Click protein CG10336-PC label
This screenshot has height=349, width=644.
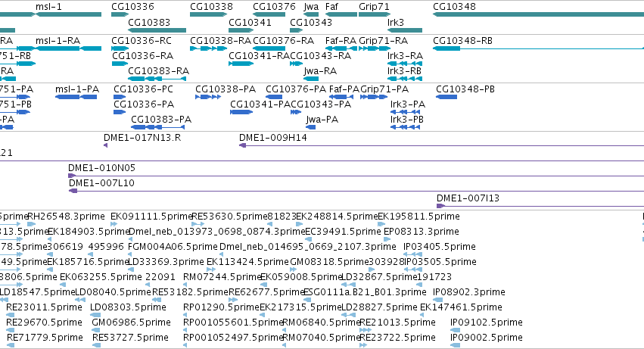[143, 89]
